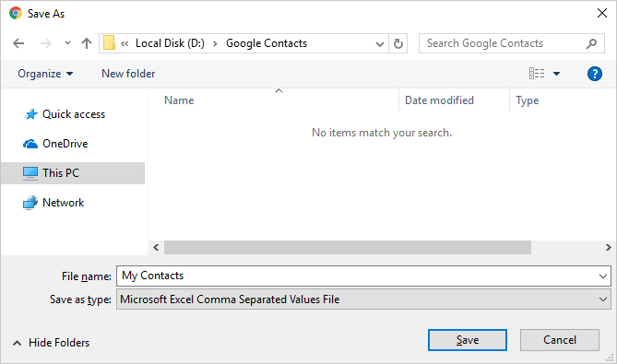Collapse the pane with Hide Folders
Viewport: 617px width, 364px height.
point(51,343)
